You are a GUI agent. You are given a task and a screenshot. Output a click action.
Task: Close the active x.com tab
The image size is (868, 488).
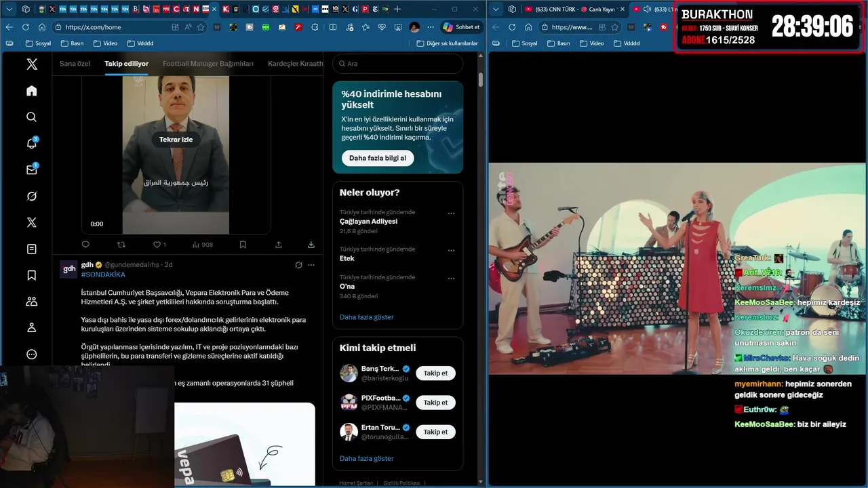[x=215, y=9]
